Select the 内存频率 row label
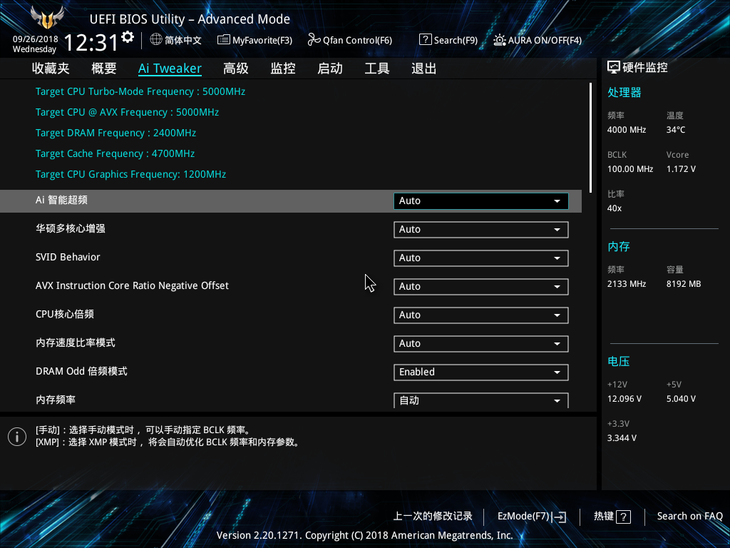This screenshot has width=730, height=548. [x=55, y=400]
